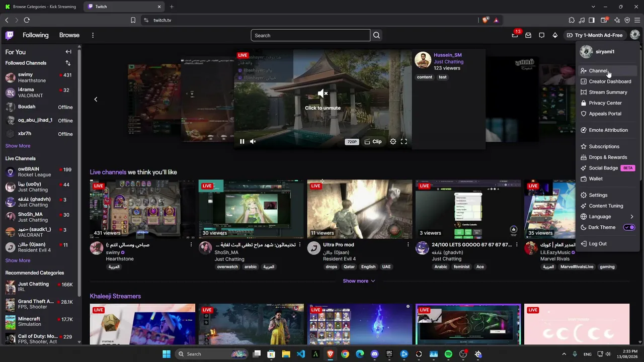Close the Twitch browser tab

159,7
